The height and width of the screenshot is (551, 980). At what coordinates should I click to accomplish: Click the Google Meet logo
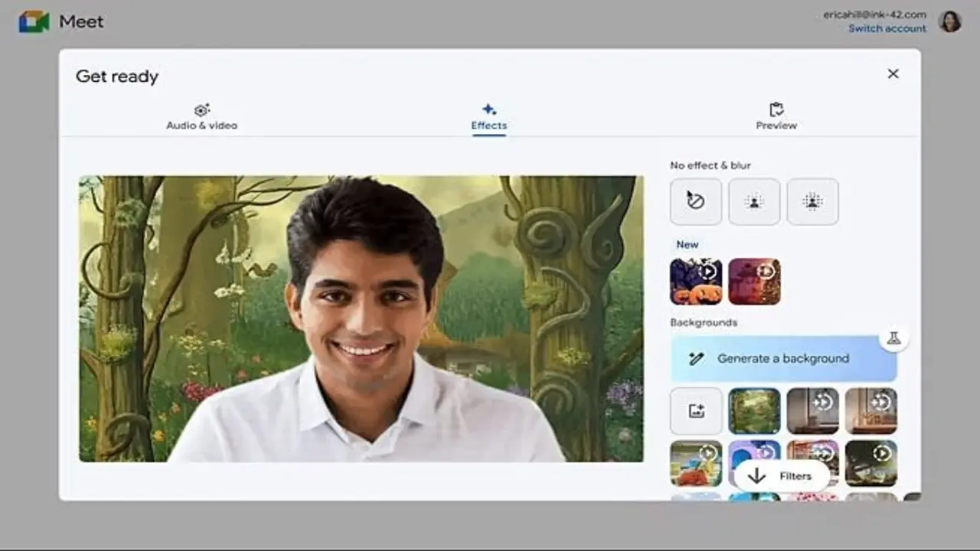point(34,21)
